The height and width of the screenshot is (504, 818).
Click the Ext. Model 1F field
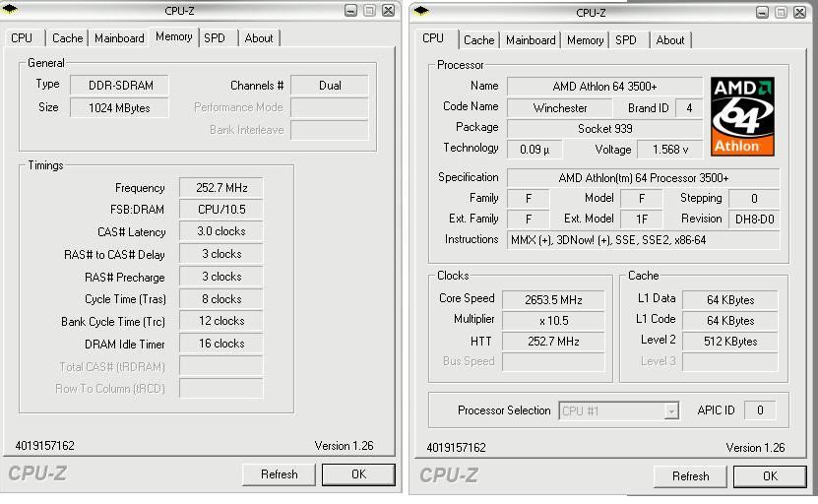[x=642, y=220]
